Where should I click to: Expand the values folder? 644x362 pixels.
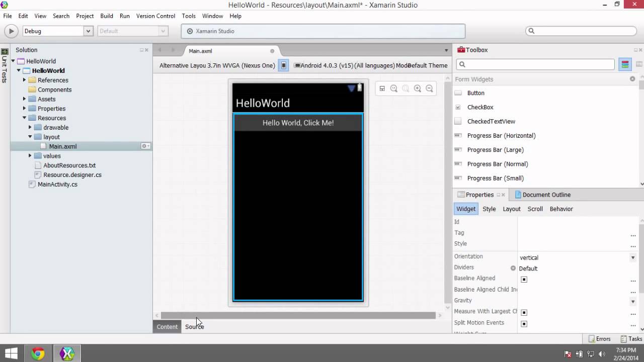30,156
